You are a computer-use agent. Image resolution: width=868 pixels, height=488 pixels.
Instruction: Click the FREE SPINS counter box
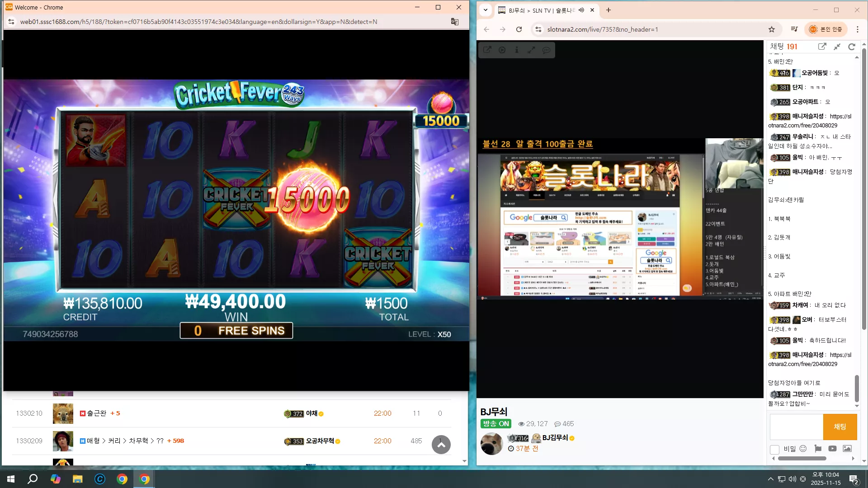[236, 331]
